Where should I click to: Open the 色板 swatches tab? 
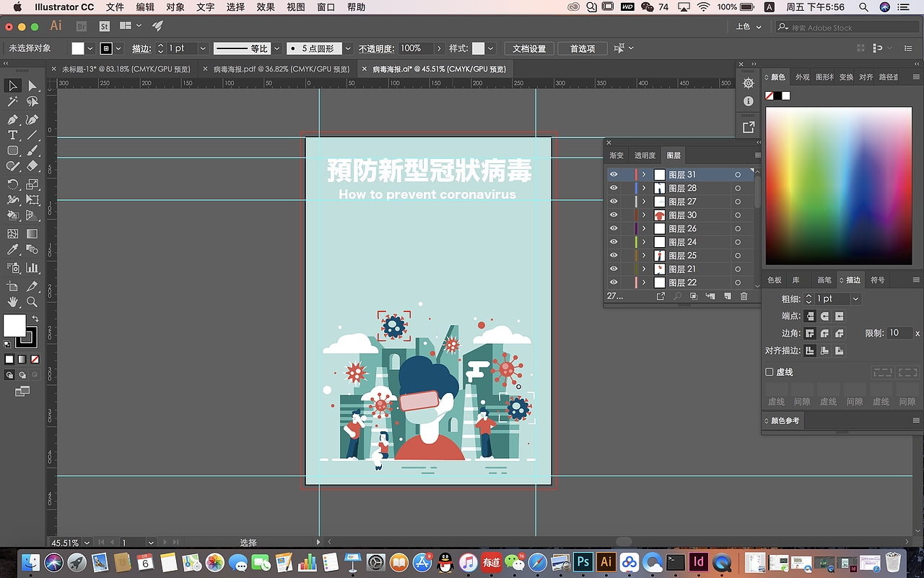(775, 280)
